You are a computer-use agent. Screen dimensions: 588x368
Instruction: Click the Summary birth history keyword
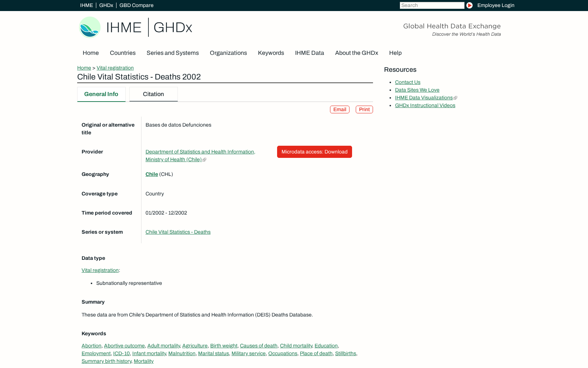point(107,361)
